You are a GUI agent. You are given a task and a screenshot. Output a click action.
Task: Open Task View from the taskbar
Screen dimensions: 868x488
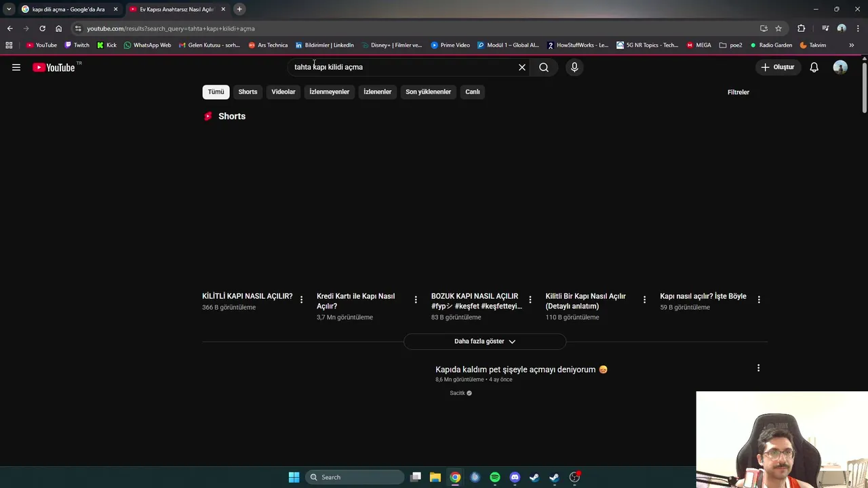point(416,477)
